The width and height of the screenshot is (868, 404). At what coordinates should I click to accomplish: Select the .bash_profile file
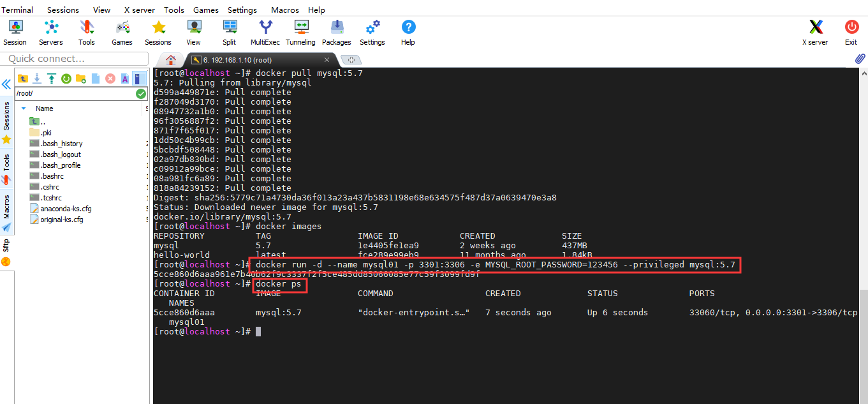click(55, 165)
